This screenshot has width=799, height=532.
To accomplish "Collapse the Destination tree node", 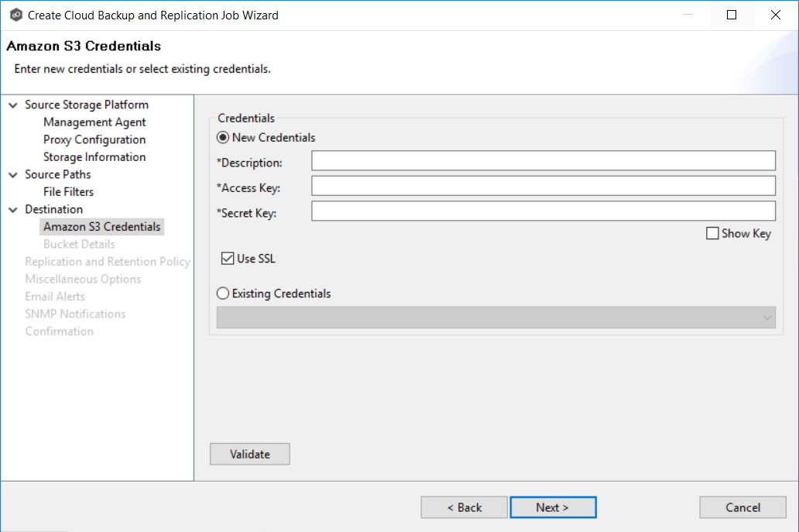I will point(13,209).
